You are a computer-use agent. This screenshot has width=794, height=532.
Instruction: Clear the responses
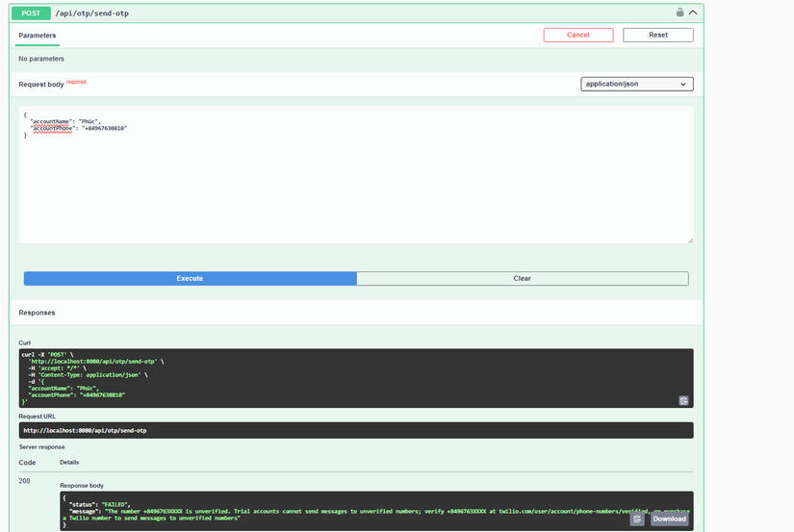[x=522, y=278]
